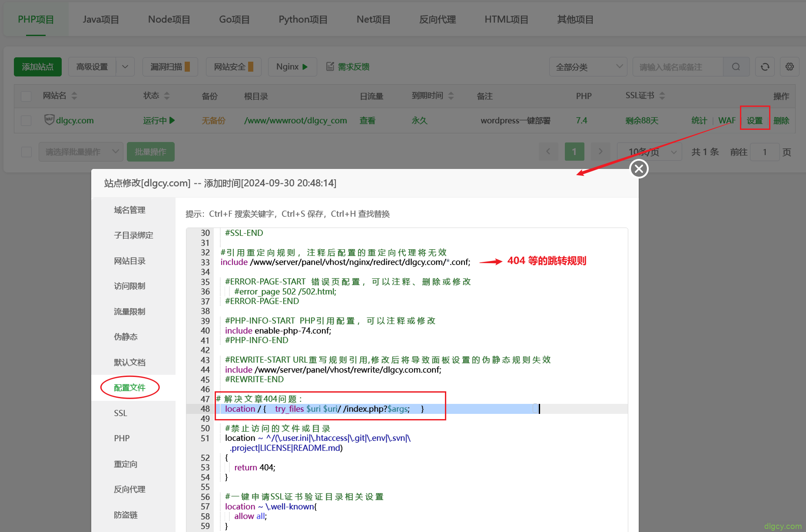
Task: Click the 批量操作 button
Action: [x=150, y=152]
